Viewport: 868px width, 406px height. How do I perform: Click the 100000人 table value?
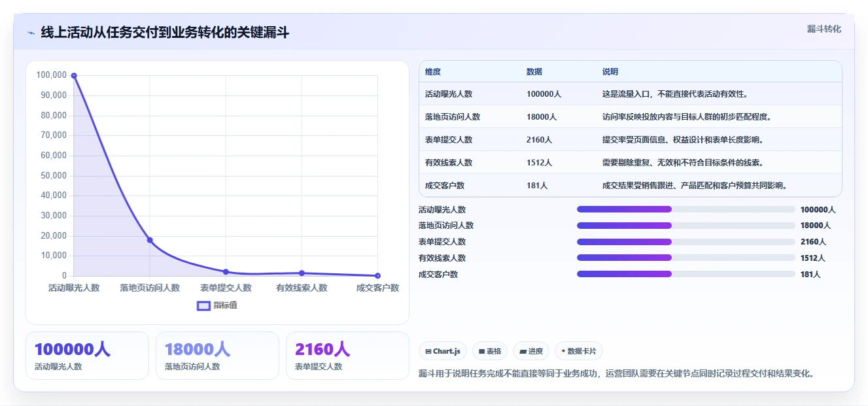point(544,94)
